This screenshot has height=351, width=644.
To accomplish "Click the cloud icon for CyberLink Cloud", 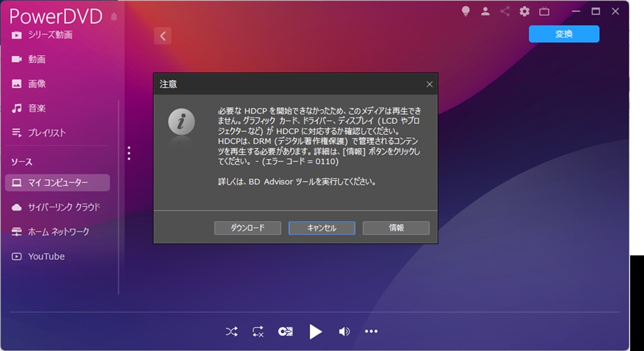I will (x=16, y=207).
